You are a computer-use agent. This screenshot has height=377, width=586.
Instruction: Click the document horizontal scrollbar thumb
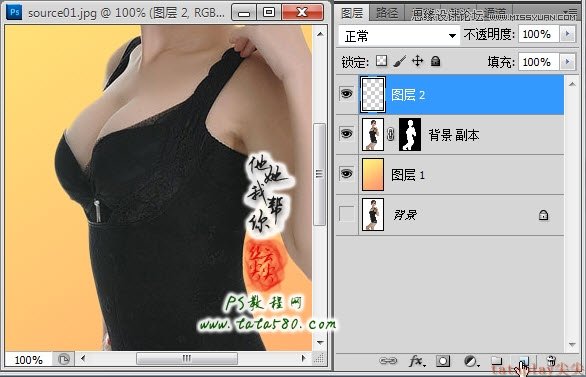pos(187,359)
